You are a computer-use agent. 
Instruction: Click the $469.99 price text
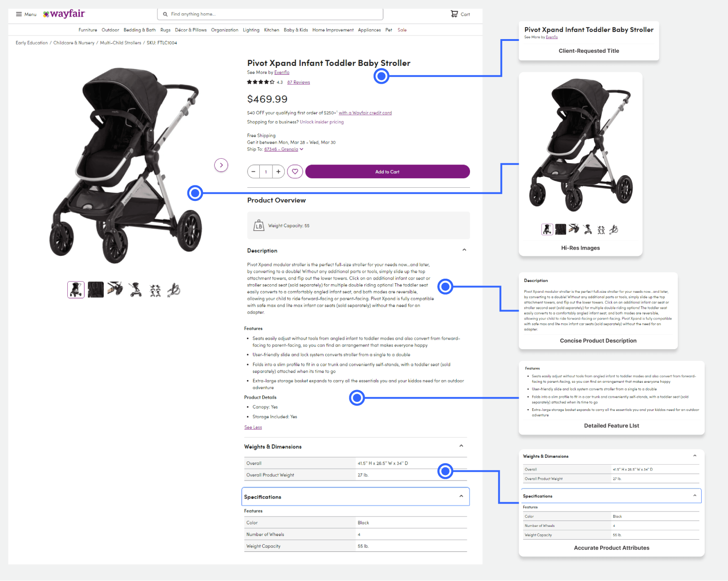(267, 99)
